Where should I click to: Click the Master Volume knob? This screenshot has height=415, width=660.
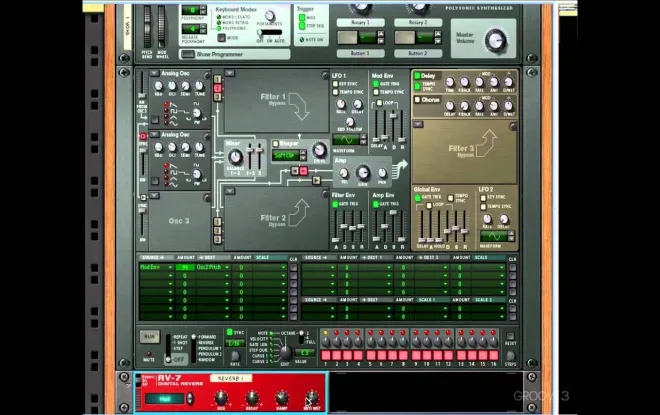pyautogui.click(x=495, y=40)
